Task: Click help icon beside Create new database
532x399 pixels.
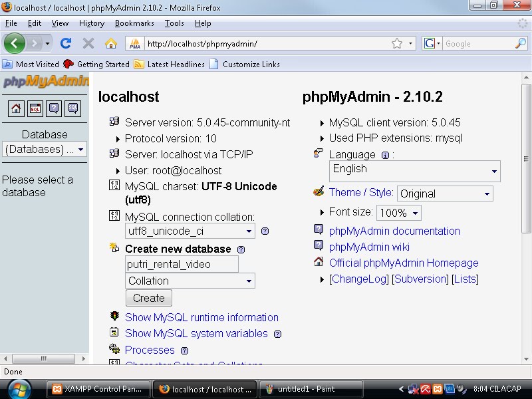Action: click(x=241, y=250)
